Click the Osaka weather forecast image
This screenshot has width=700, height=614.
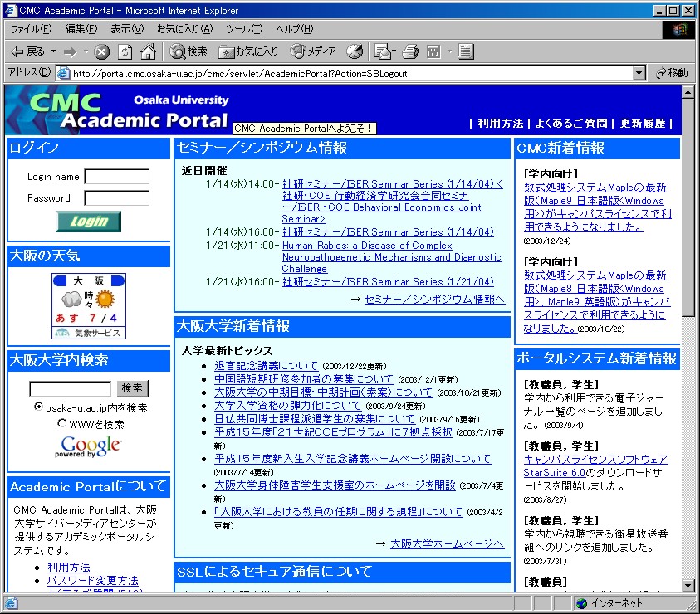(x=89, y=306)
